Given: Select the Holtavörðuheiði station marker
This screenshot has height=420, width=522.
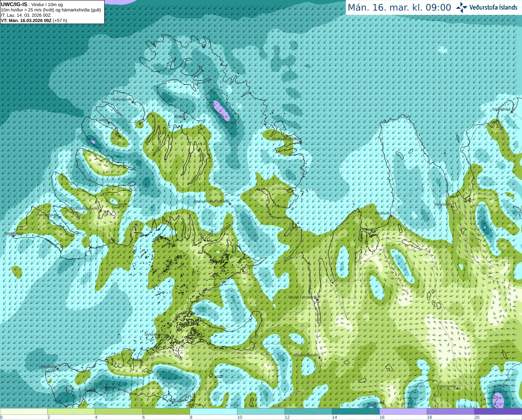Looking at the screenshot, I should 319,358.
